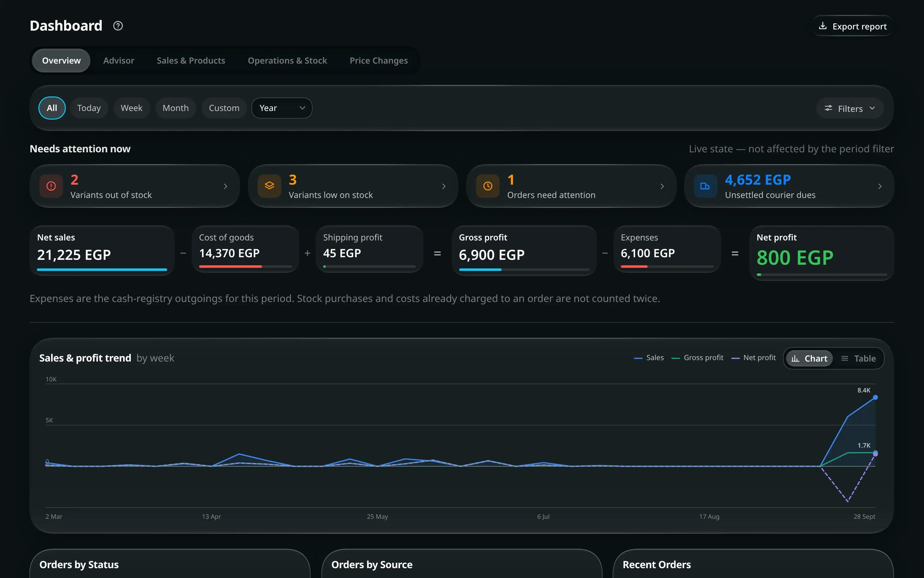
Task: Open the Operations & Stock tab
Action: 288,60
